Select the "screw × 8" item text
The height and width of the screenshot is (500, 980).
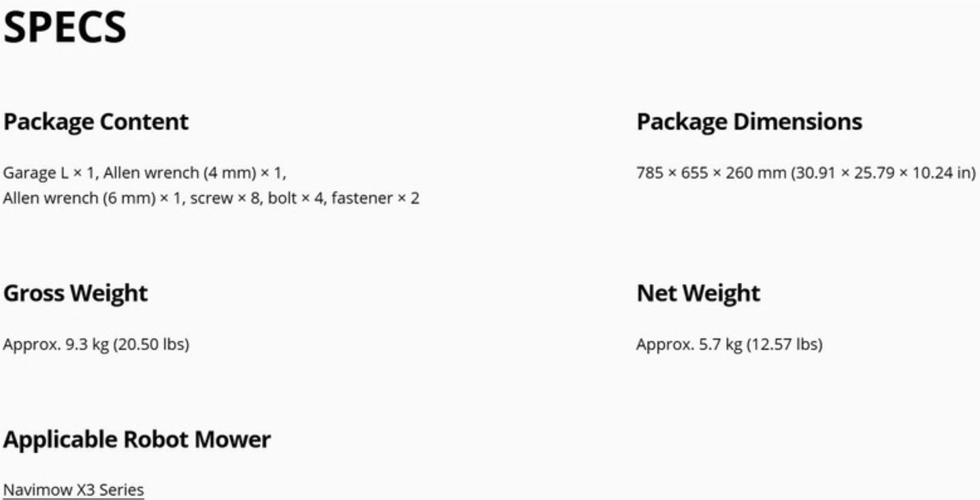224,199
